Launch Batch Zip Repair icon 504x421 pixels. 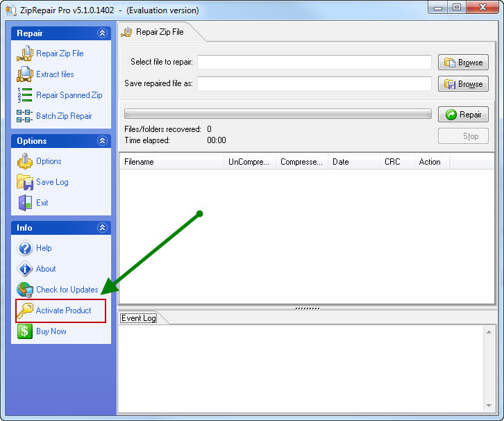[x=25, y=116]
